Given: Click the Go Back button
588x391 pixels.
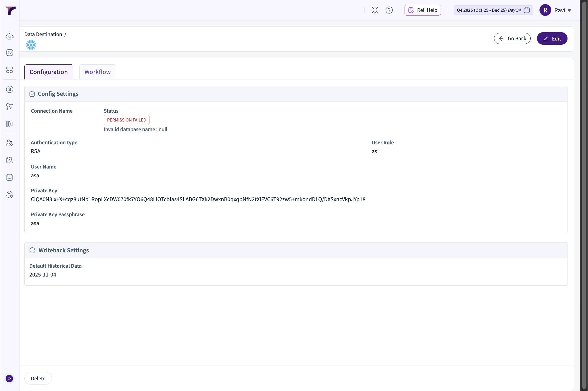Looking at the screenshot, I should point(512,39).
